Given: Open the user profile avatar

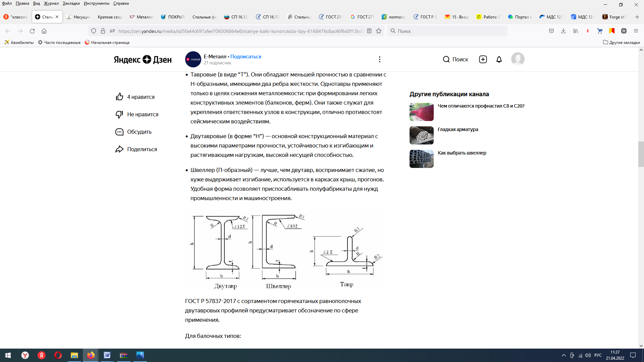Looking at the screenshot, I should [518, 59].
